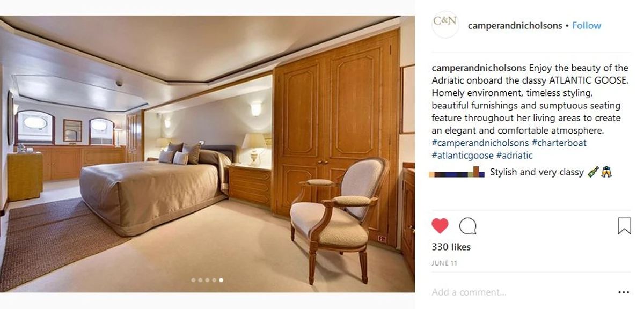This screenshot has width=644, height=309.
Task: Select the fourth carousel dot
Action: (x=214, y=280)
